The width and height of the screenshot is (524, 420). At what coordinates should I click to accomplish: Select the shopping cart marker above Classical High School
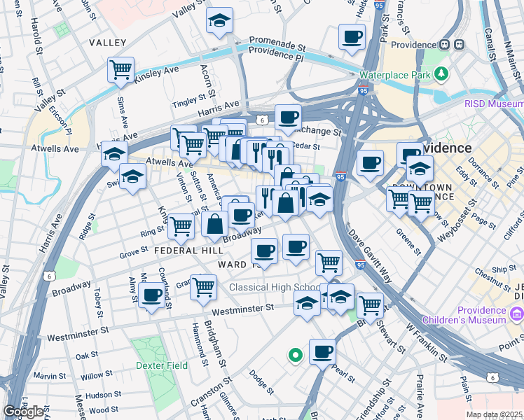[x=329, y=265]
